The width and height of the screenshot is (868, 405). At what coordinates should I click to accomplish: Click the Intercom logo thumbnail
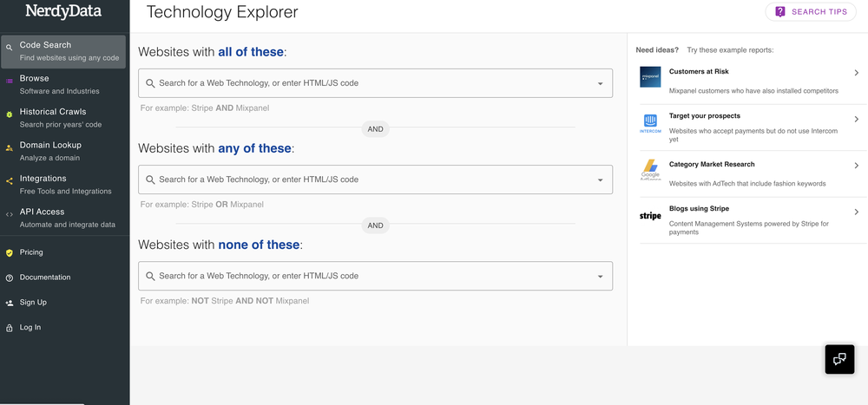point(650,124)
